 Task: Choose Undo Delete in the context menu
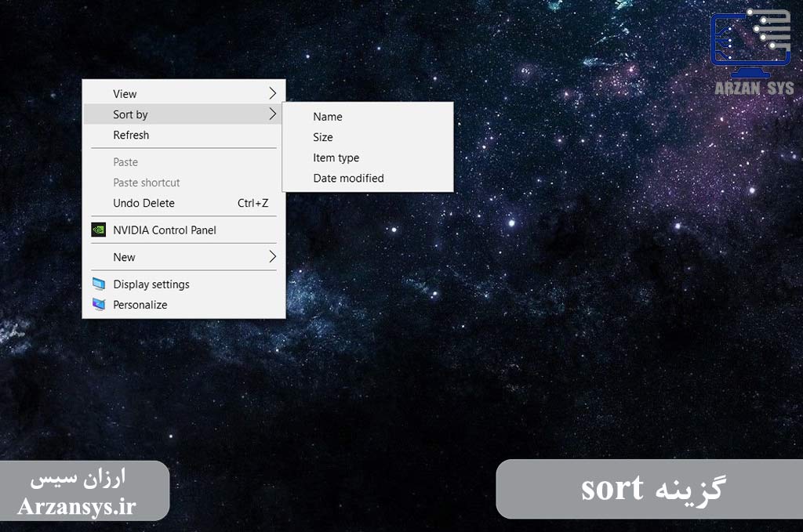click(x=183, y=203)
